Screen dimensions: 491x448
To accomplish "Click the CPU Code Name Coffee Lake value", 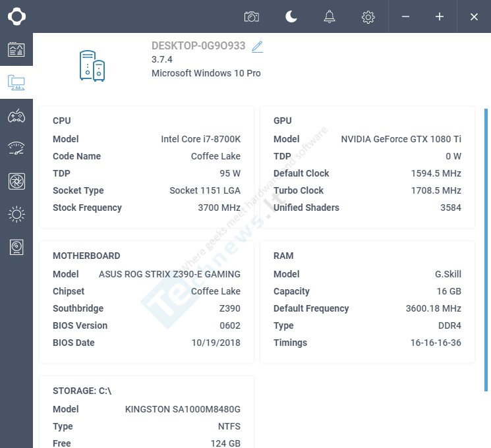I will 216,156.
